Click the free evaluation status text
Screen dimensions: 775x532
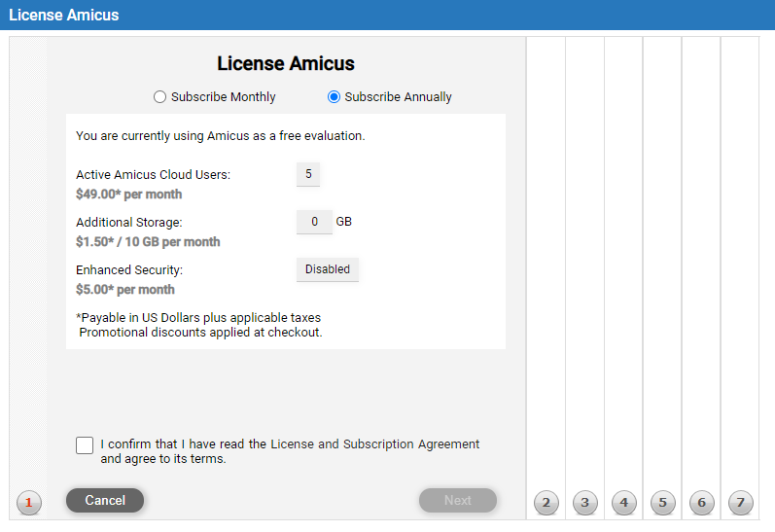tap(221, 136)
